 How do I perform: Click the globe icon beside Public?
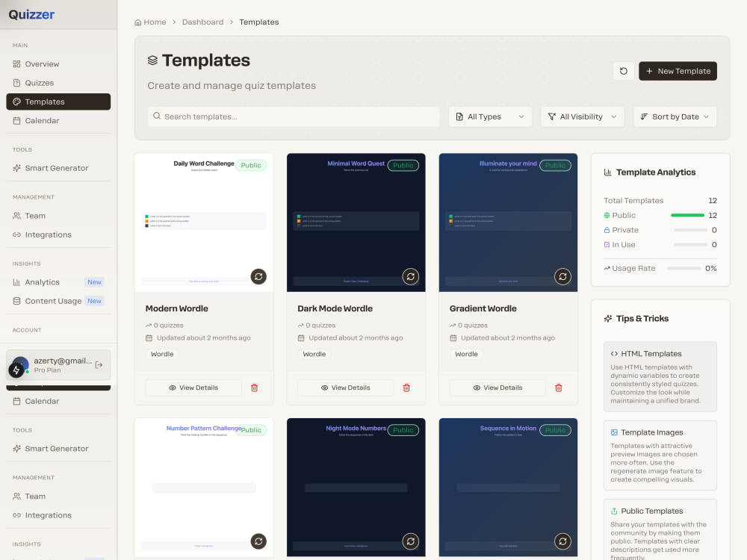coord(607,215)
